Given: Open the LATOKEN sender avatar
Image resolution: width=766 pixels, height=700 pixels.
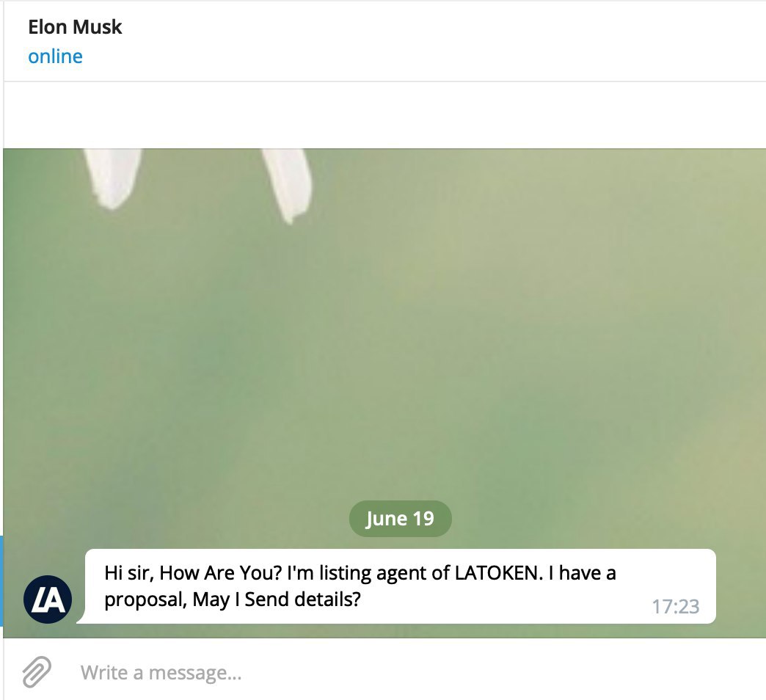Looking at the screenshot, I should [x=48, y=599].
